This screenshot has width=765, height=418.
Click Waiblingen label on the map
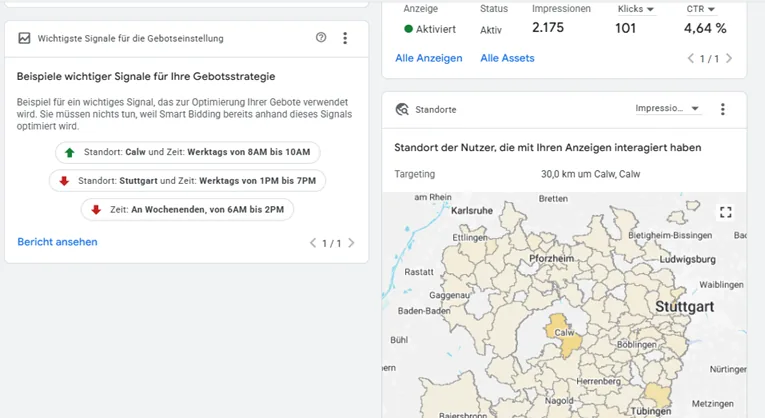click(x=721, y=284)
